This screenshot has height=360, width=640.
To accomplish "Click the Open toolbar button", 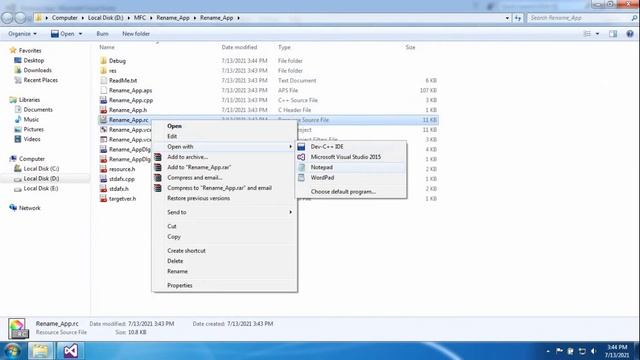I will click(62, 34).
